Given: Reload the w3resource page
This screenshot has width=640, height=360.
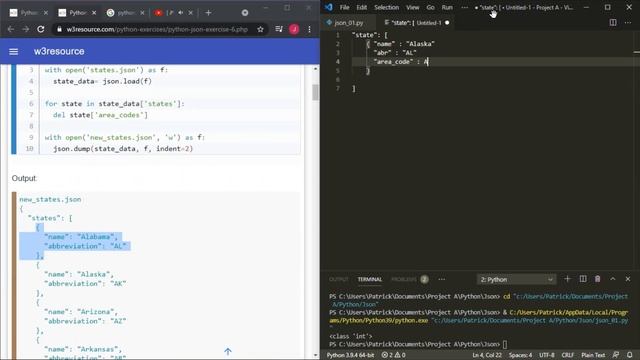Looking at the screenshot, I should pos(41,29).
